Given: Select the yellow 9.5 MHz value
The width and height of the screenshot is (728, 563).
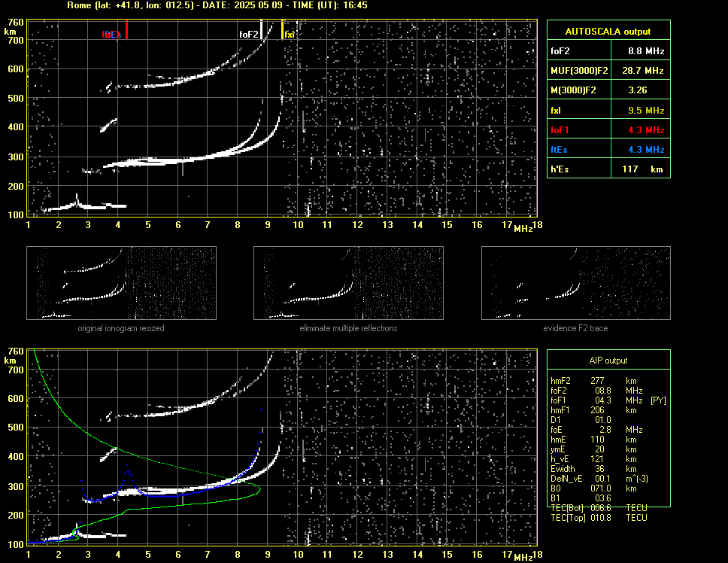Looking at the screenshot, I should point(646,111).
